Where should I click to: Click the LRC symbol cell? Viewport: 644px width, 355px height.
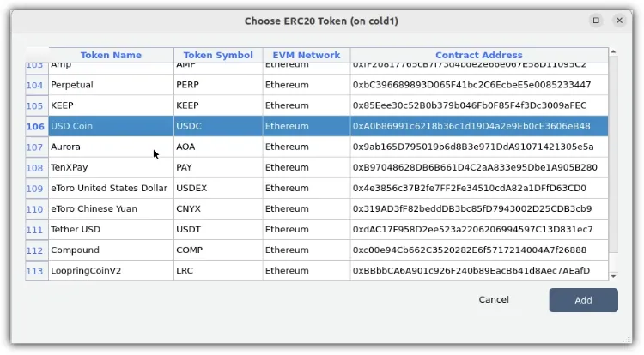pos(218,271)
